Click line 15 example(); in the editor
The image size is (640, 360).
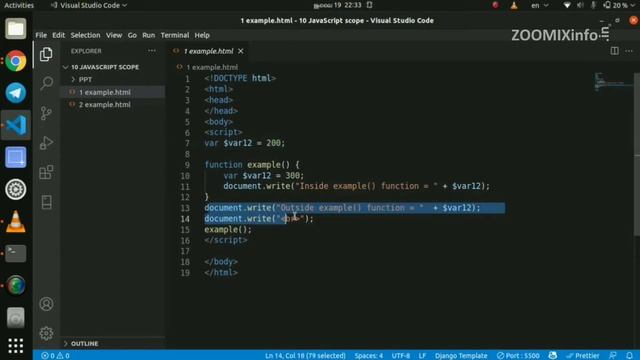[x=228, y=229]
